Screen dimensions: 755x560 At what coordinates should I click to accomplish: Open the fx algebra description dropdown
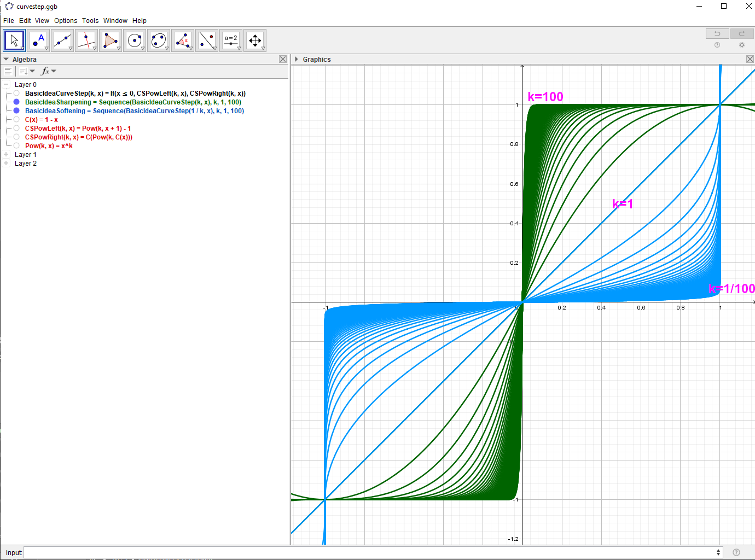[49, 71]
